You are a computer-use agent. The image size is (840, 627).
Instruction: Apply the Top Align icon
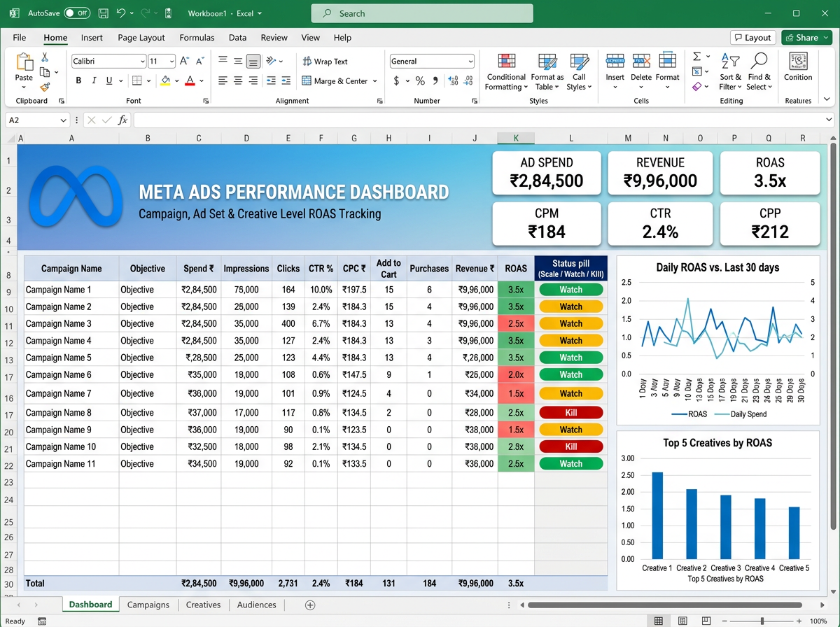point(223,61)
